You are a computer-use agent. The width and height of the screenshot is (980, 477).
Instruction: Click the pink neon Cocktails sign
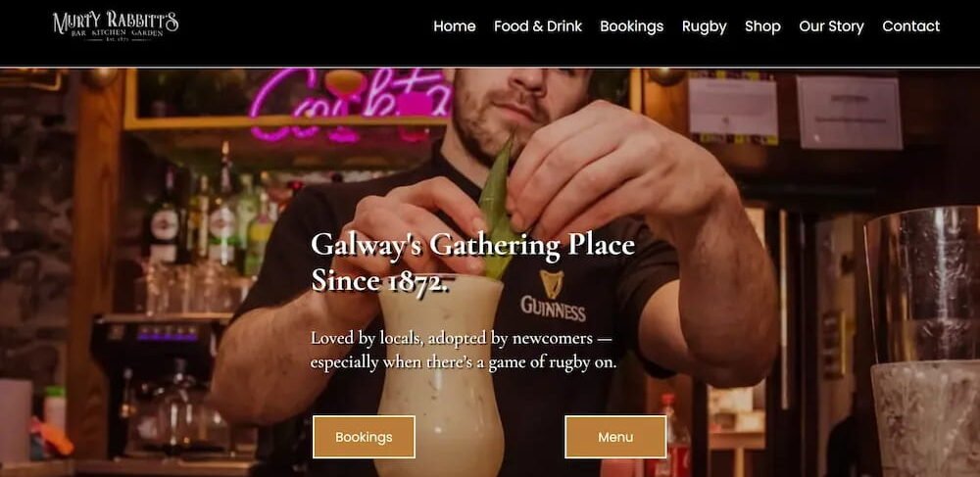pyautogui.click(x=350, y=105)
